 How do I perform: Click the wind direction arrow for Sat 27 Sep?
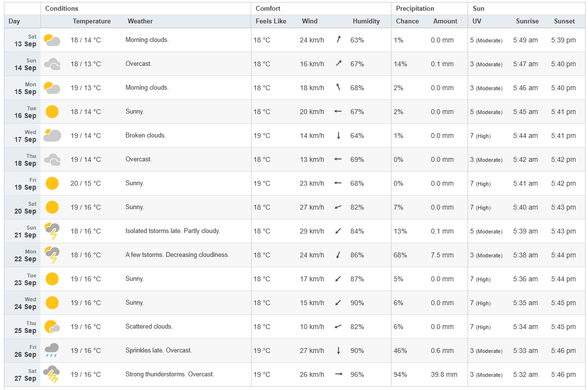[x=338, y=374]
